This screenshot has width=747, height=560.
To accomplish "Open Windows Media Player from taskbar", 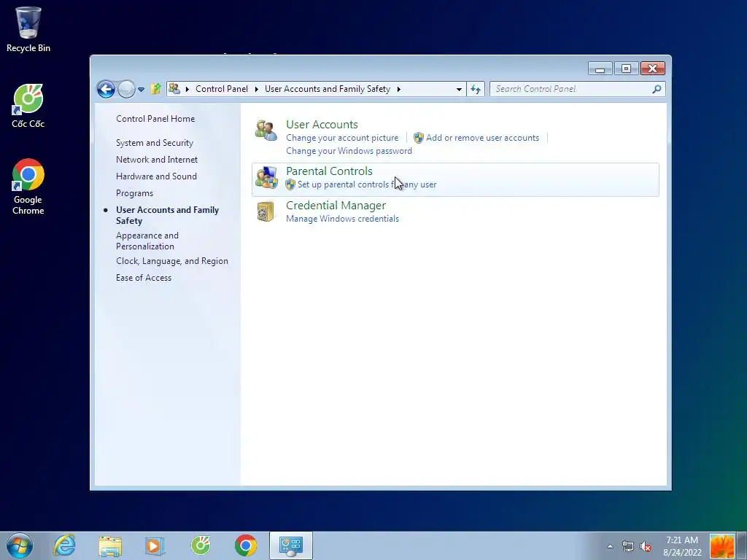I will coord(155,545).
